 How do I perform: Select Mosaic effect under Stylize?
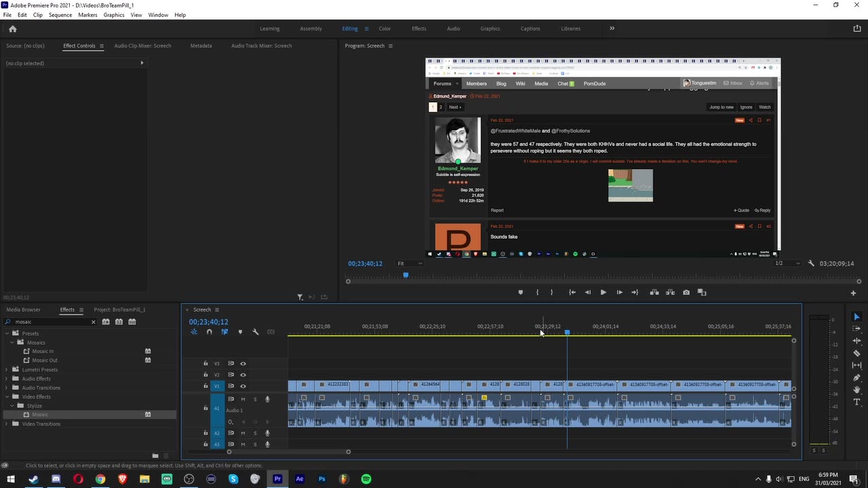coord(40,415)
